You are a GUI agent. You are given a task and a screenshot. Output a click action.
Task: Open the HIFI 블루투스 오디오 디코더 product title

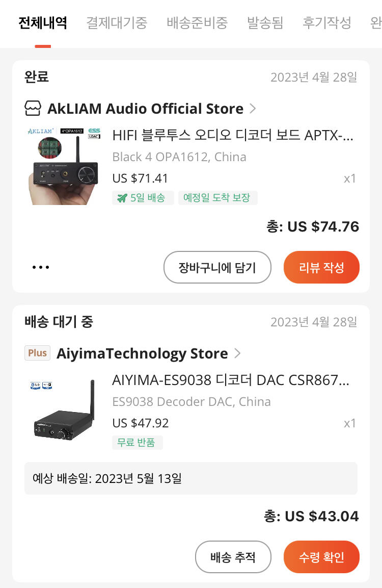232,136
